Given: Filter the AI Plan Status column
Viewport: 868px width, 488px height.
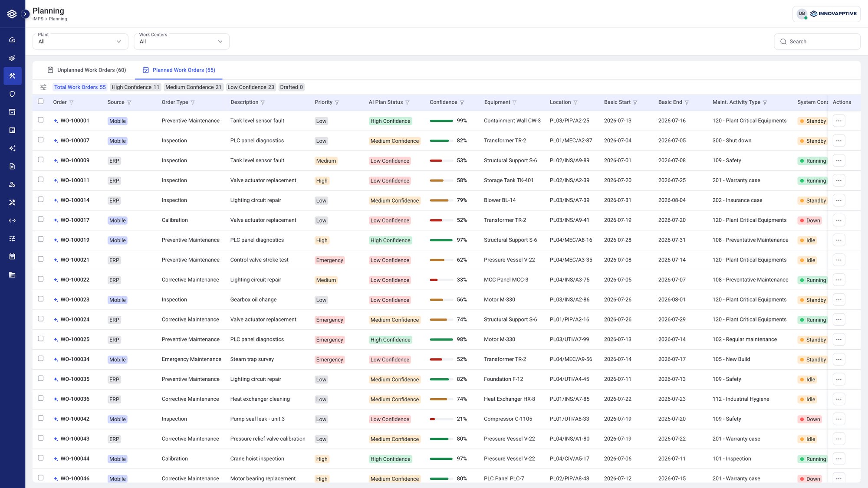Looking at the screenshot, I should pyautogui.click(x=407, y=102).
